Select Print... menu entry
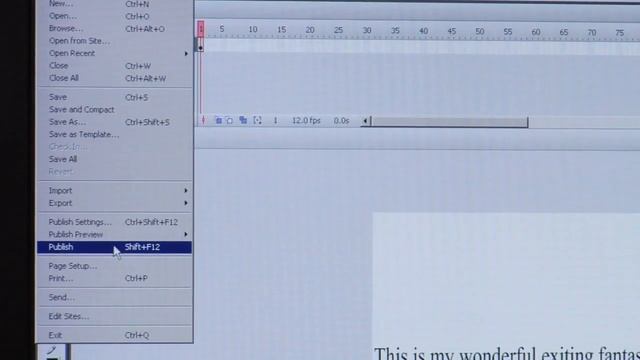 [x=113, y=278]
